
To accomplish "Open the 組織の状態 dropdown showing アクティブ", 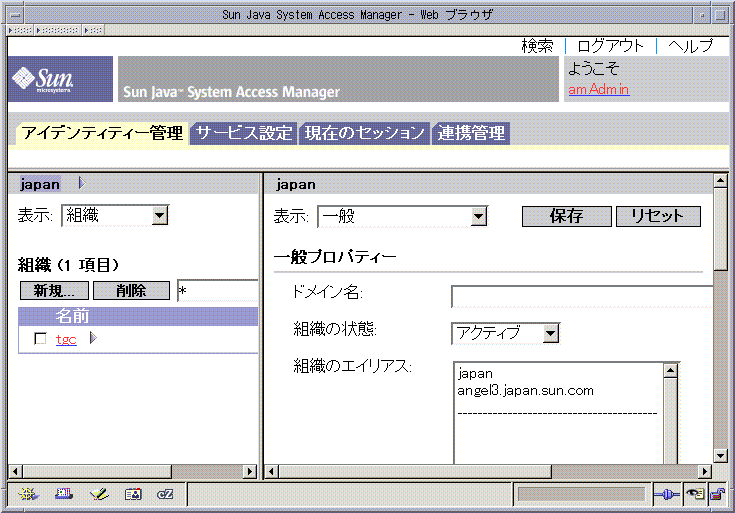I will click(x=505, y=333).
